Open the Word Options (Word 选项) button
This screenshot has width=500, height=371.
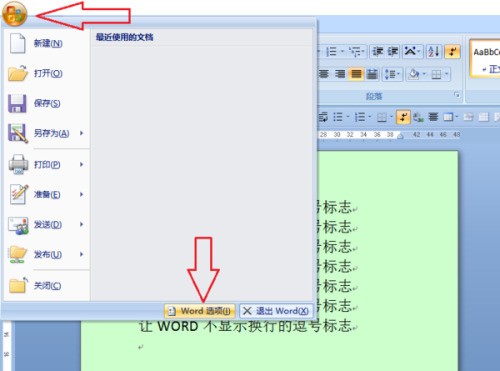200,311
